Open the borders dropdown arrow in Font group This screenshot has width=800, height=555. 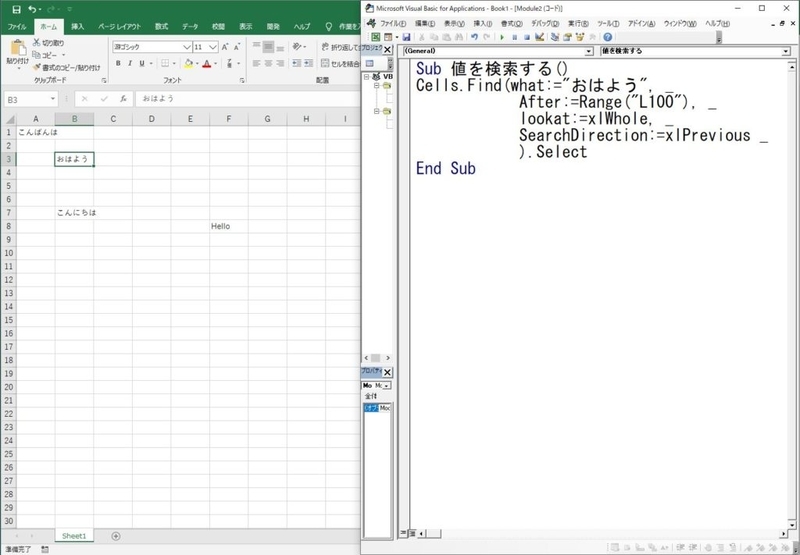(174, 63)
